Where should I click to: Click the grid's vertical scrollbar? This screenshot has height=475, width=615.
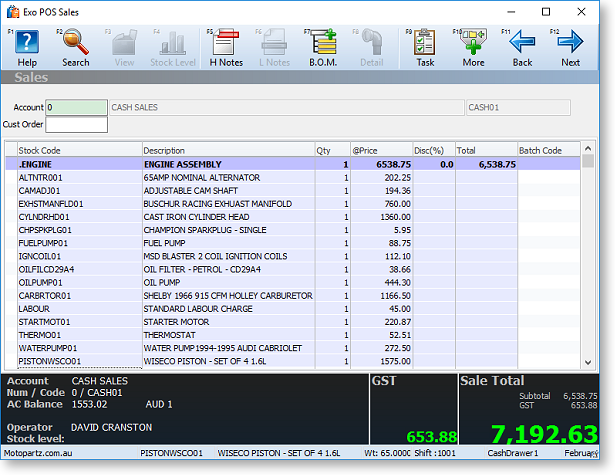click(588, 260)
